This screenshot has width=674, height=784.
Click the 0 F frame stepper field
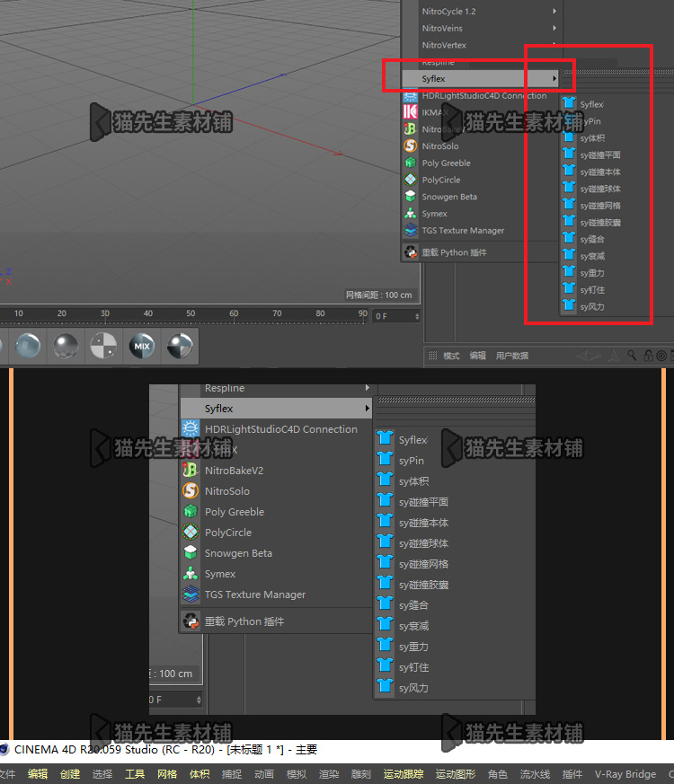click(x=397, y=316)
